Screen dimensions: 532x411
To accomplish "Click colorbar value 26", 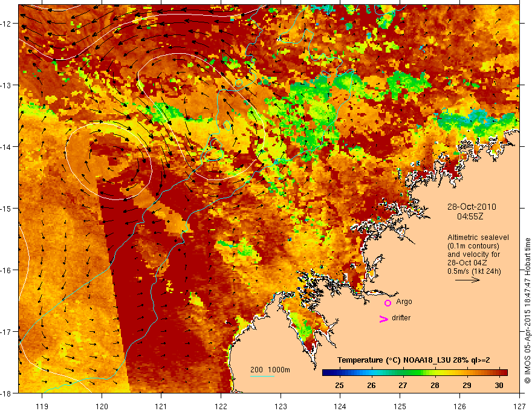I will (x=371, y=385).
